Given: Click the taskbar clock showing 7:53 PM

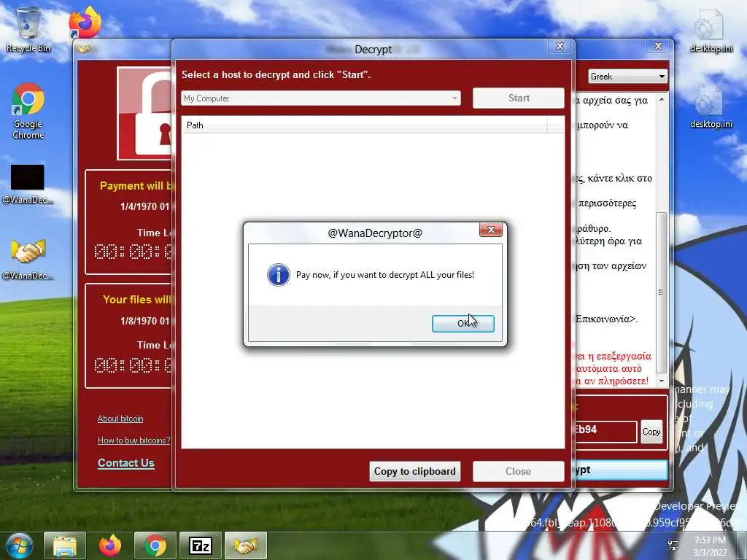Looking at the screenshot, I should [711, 545].
